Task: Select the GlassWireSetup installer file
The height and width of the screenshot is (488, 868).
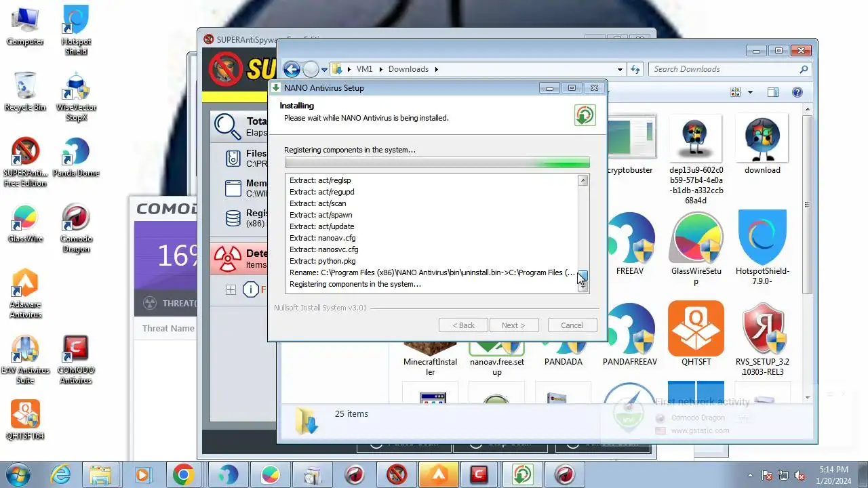Action: coord(696,248)
